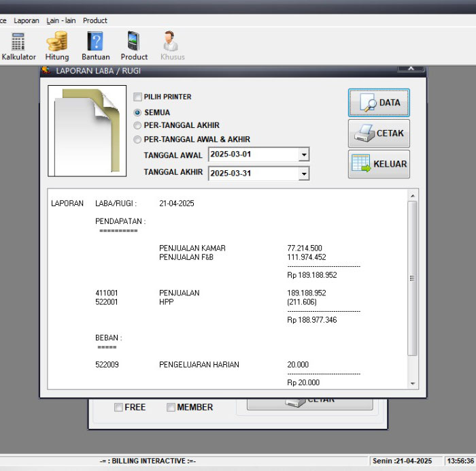The image size is (476, 471).
Task: Open the Laporan menu
Action: 27,20
